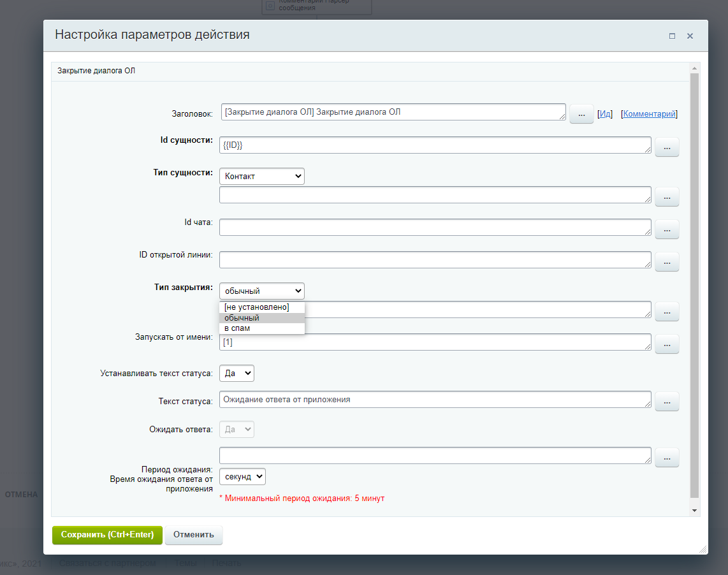Open value picker for Id чата field

667,229
